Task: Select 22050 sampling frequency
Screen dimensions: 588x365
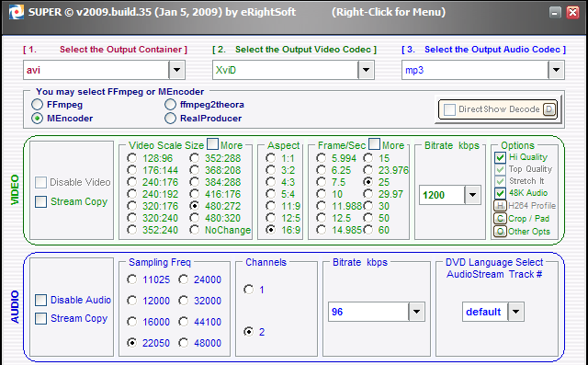Action: (132, 343)
